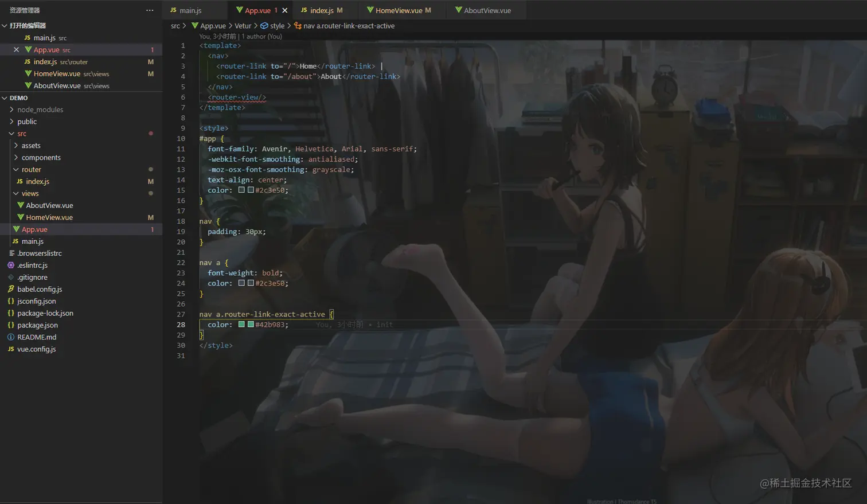Screen dimensions: 867x504
Task: Select App.vue in the DEMO tree
Action: (x=81, y=229)
